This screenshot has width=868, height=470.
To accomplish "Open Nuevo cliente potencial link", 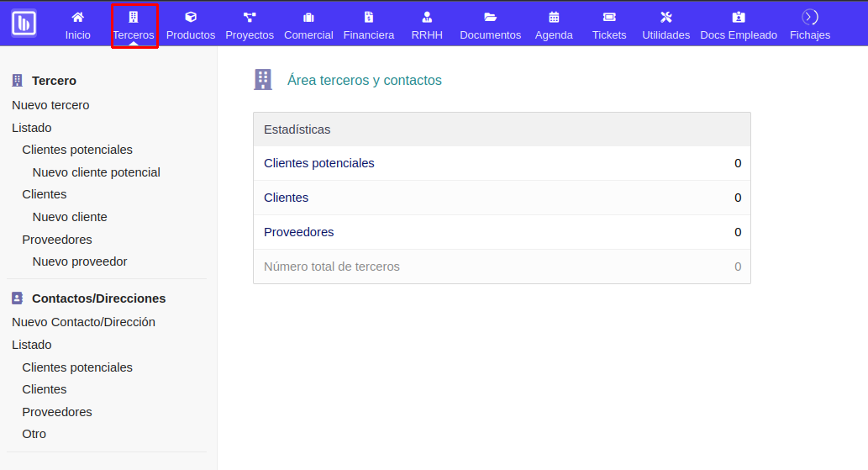I will click(x=96, y=172).
